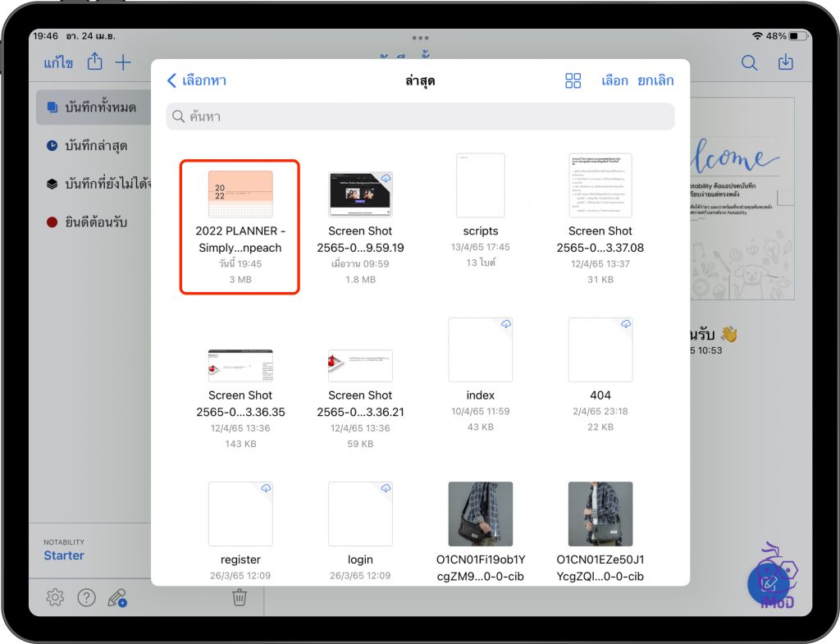
Task: Click the pencil style icon in bottom bar
Action: 117,597
